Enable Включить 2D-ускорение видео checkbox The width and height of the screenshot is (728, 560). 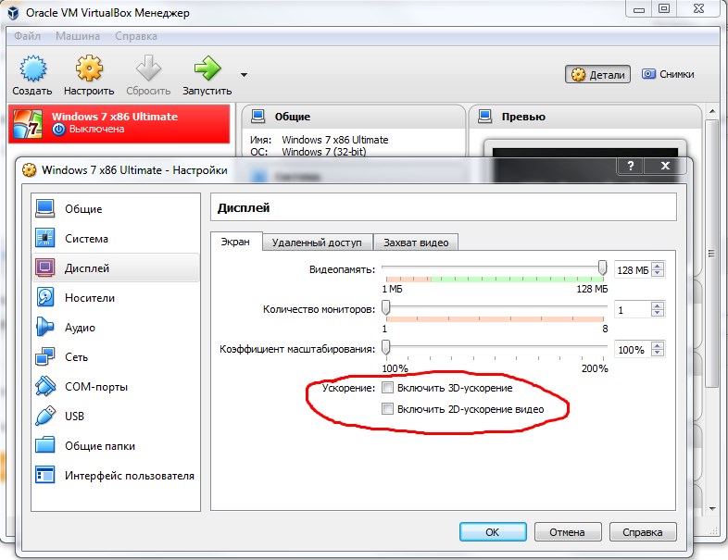tap(387, 409)
